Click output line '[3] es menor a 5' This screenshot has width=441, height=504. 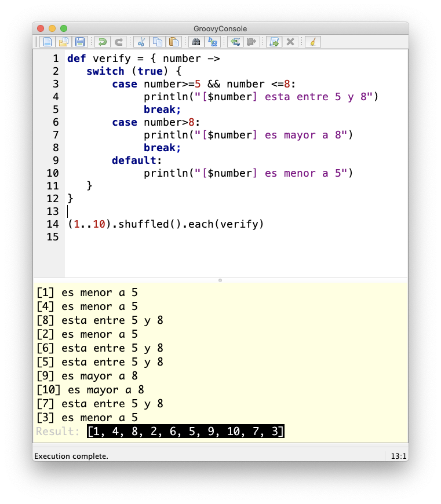click(87, 418)
